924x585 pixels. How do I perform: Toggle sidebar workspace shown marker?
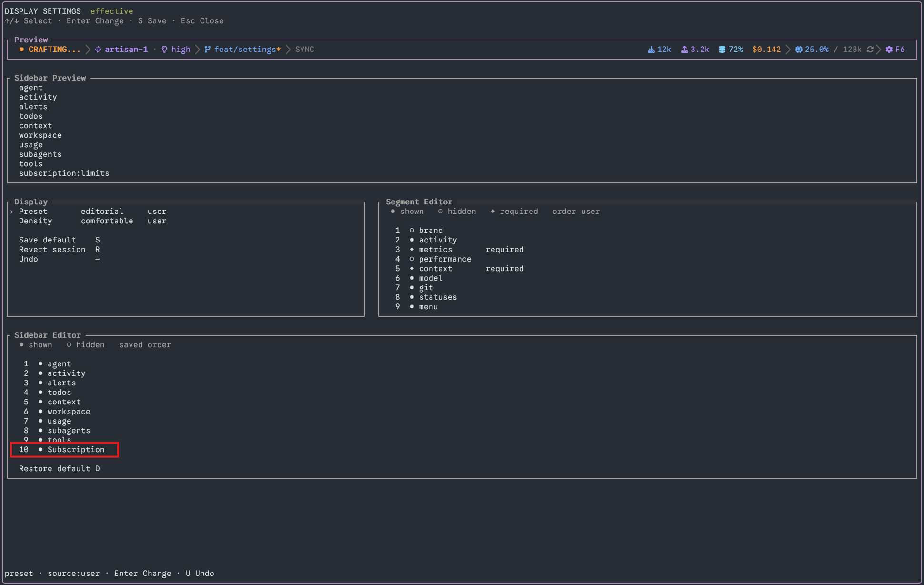40,412
